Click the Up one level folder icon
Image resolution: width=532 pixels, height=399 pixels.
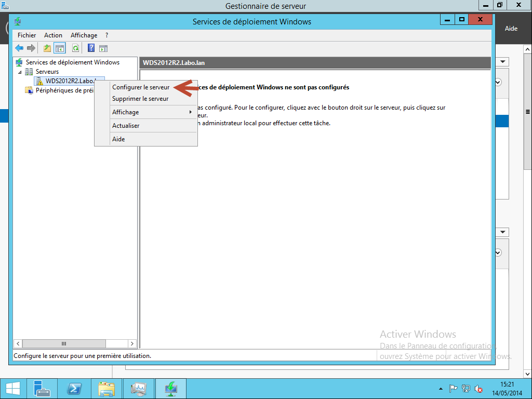tap(47, 48)
